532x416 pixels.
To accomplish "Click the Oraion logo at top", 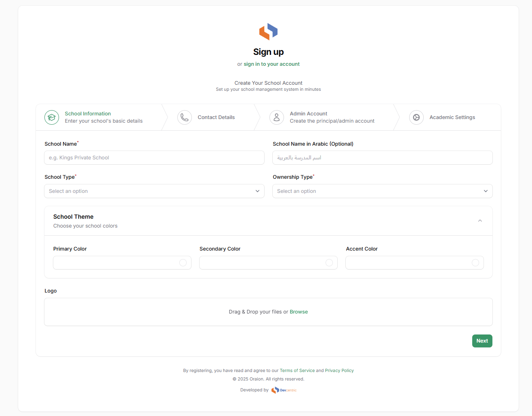I will [x=268, y=31].
